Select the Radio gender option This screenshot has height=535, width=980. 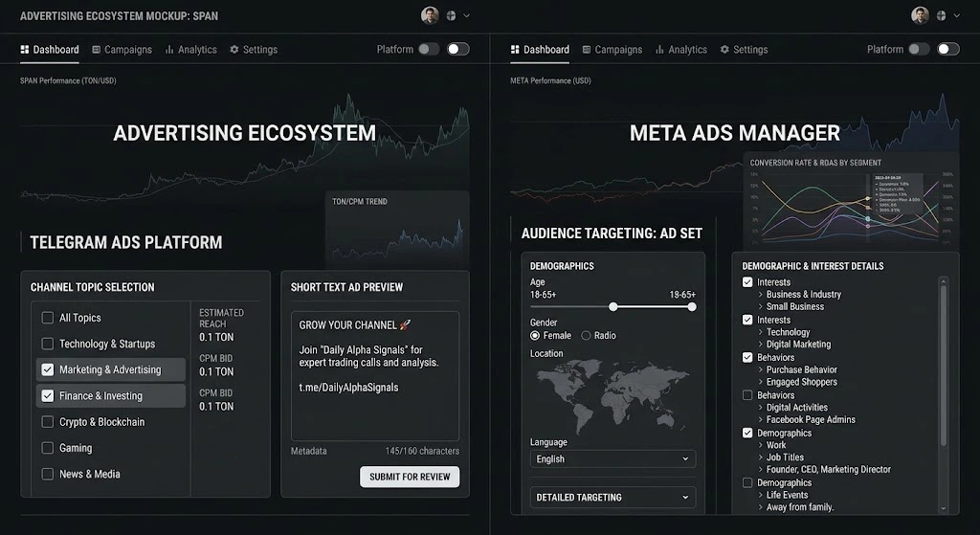click(x=587, y=336)
